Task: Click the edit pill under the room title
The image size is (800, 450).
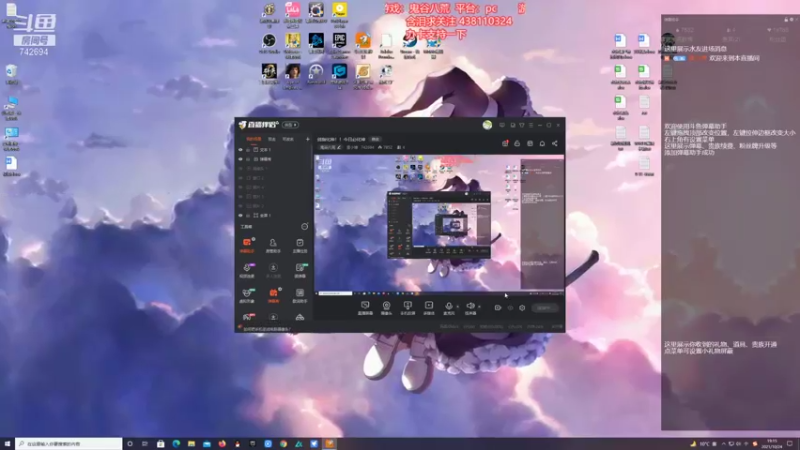Action: [331, 147]
